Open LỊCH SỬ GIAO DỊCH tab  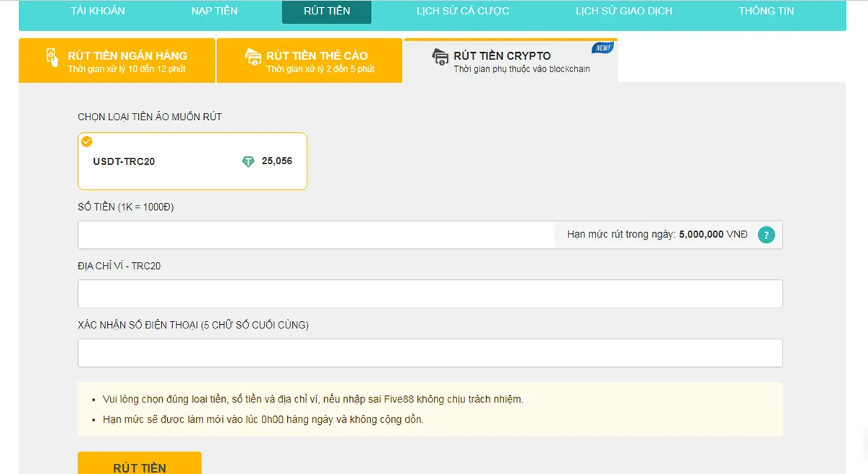[x=624, y=11]
